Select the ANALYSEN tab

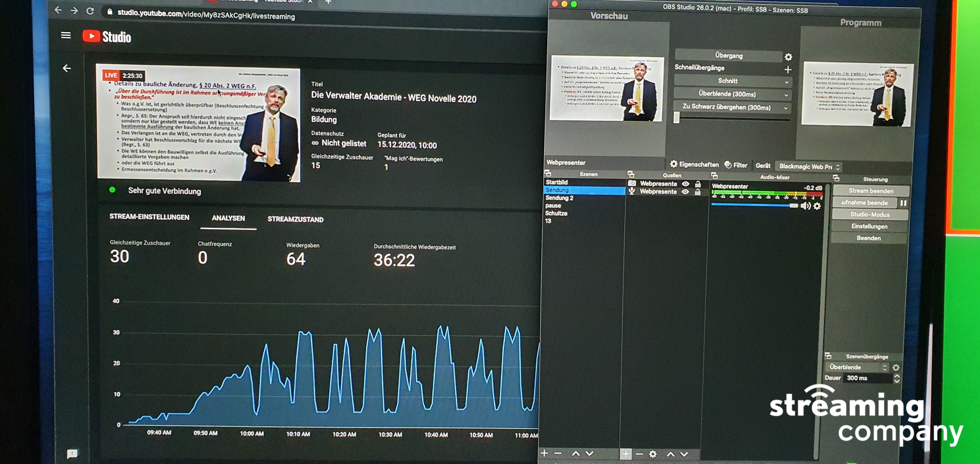[228, 218]
